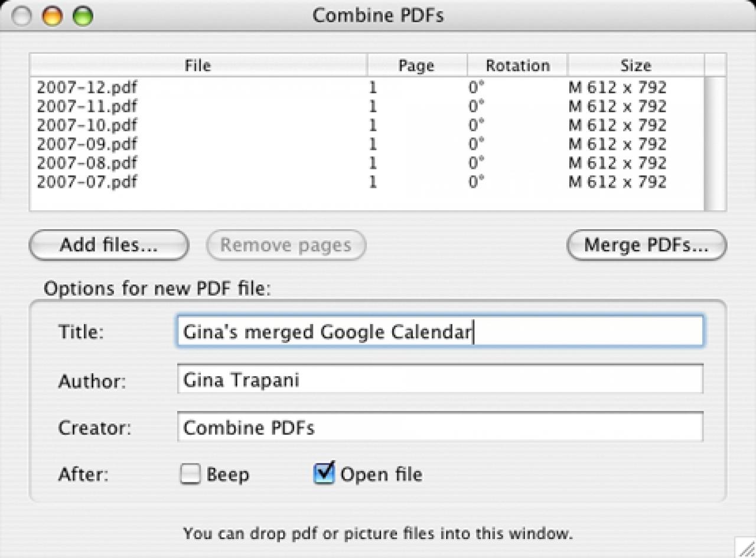
Task: Focus the Title text field
Action: 440,331
